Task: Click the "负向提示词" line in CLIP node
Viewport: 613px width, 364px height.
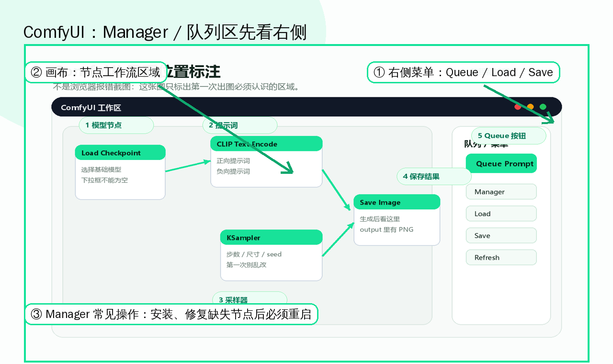Action: tap(233, 171)
